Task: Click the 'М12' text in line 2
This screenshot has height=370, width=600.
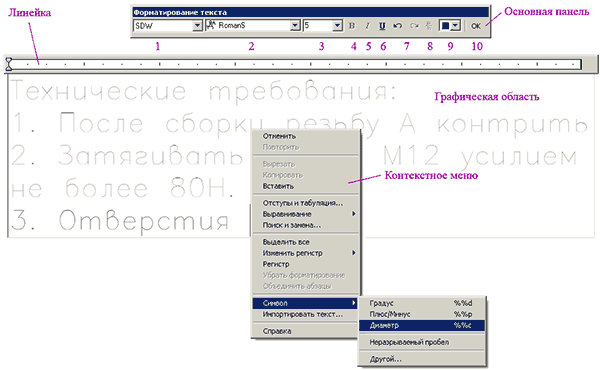Action: tap(411, 156)
